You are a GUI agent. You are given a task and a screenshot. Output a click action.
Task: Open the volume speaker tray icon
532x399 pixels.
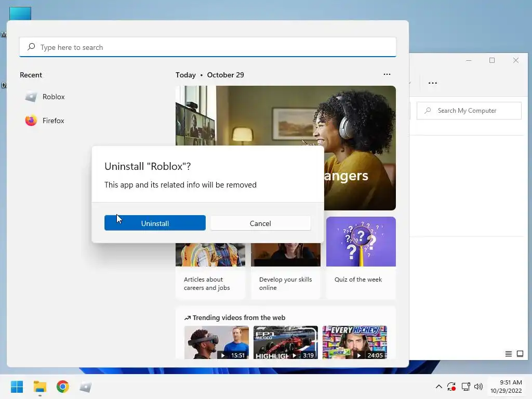(478, 387)
